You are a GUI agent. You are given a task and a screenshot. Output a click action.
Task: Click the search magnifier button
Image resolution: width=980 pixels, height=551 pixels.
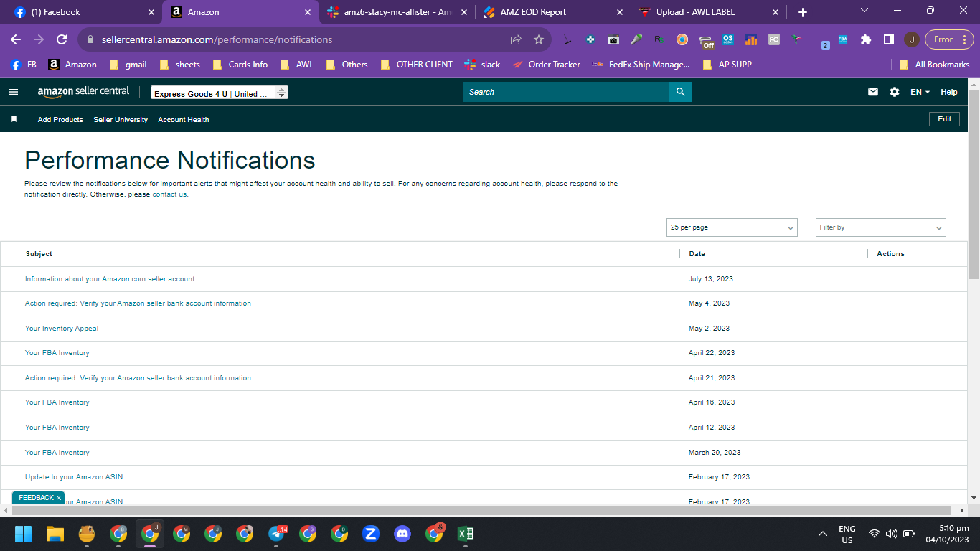point(680,92)
